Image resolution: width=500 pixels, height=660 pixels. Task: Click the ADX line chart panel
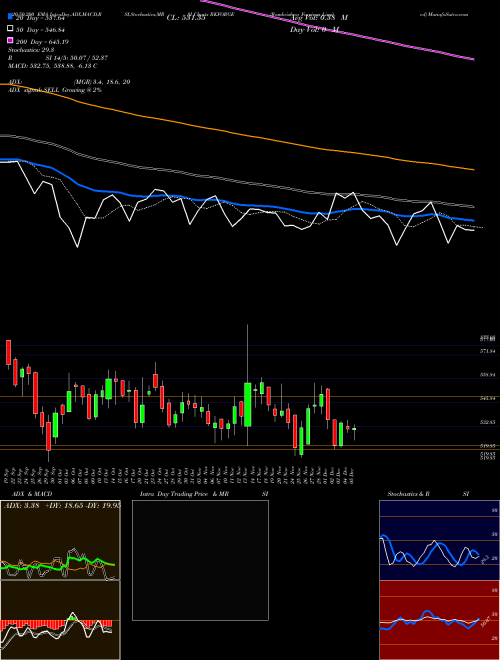[60, 540]
